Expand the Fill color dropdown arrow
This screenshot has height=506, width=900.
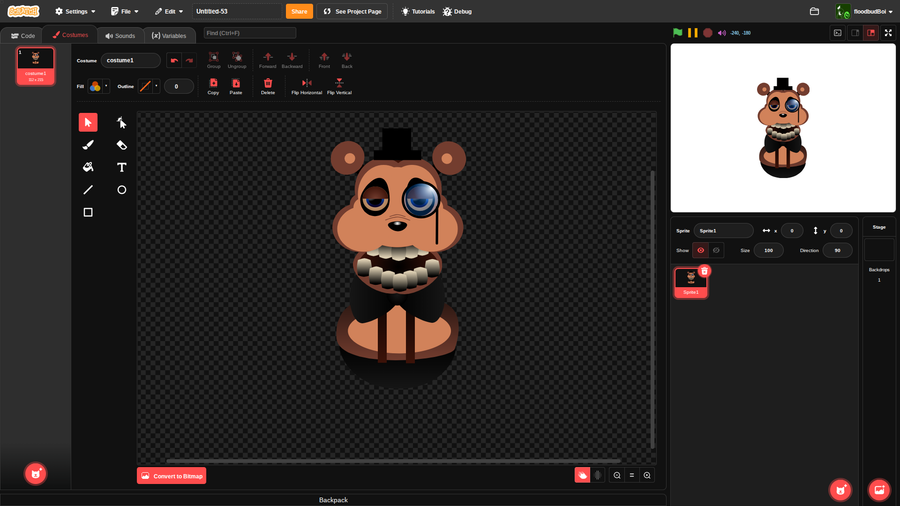pos(106,86)
